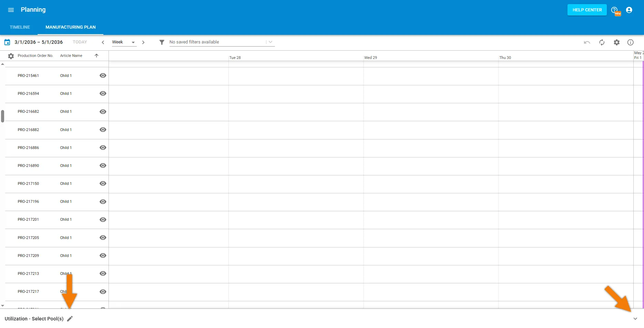
Task: Open the saved filters dropdown
Action: [x=222, y=42]
